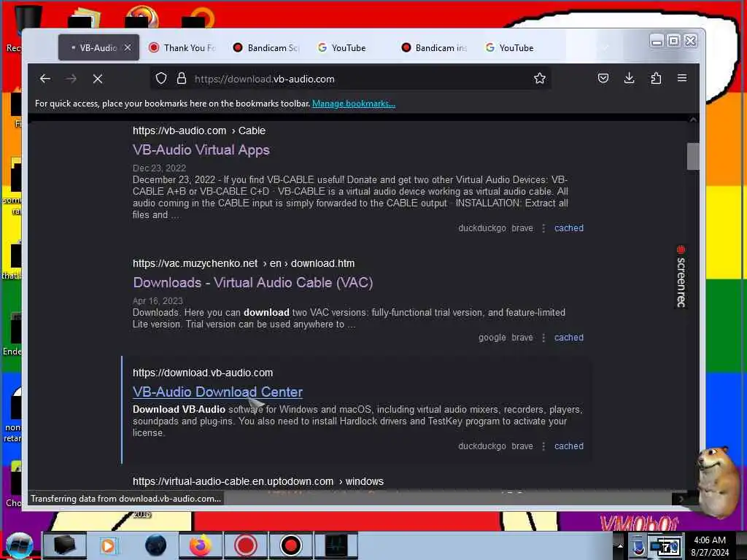
Task: Open VB-Audio Virtual Apps result
Action: pyautogui.click(x=201, y=150)
